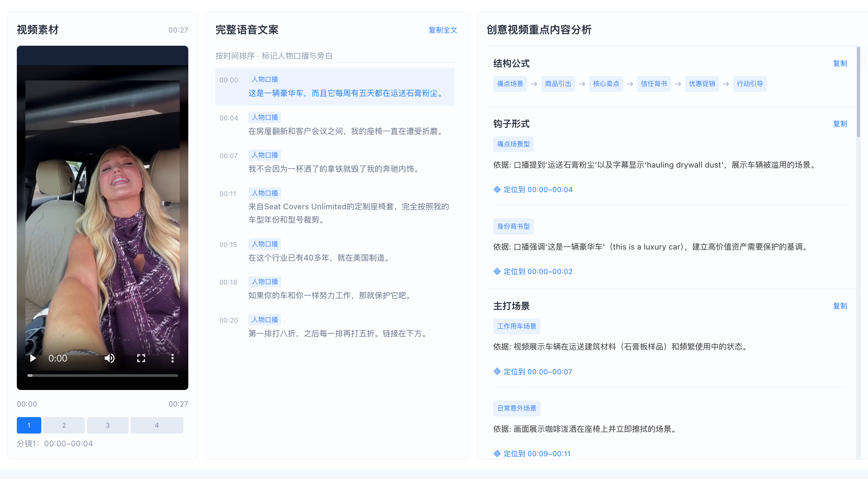This screenshot has width=868, height=480.
Task: Select transcript line at 00:04
Action: click(x=335, y=124)
